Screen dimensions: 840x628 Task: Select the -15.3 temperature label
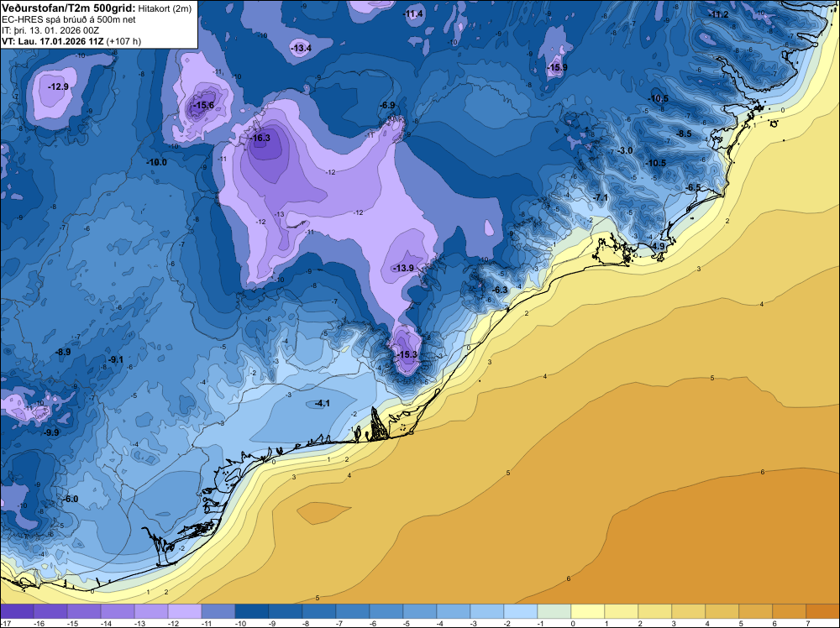407,354
